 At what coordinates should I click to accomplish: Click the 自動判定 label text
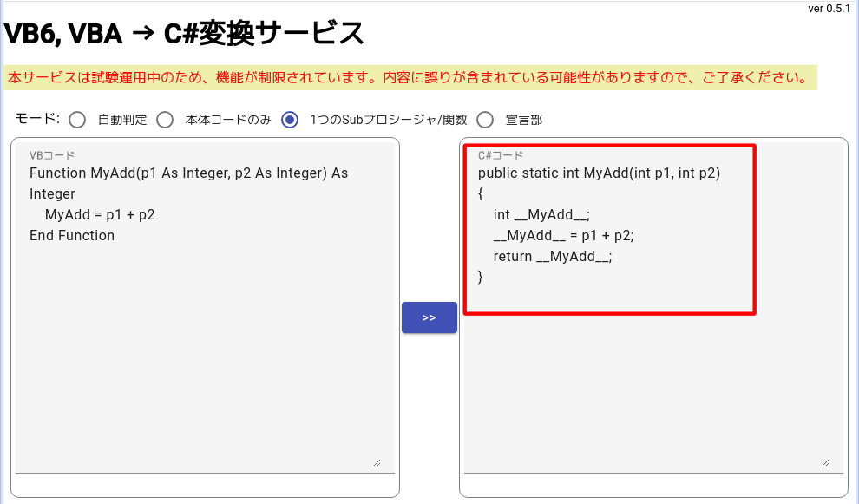[x=122, y=120]
